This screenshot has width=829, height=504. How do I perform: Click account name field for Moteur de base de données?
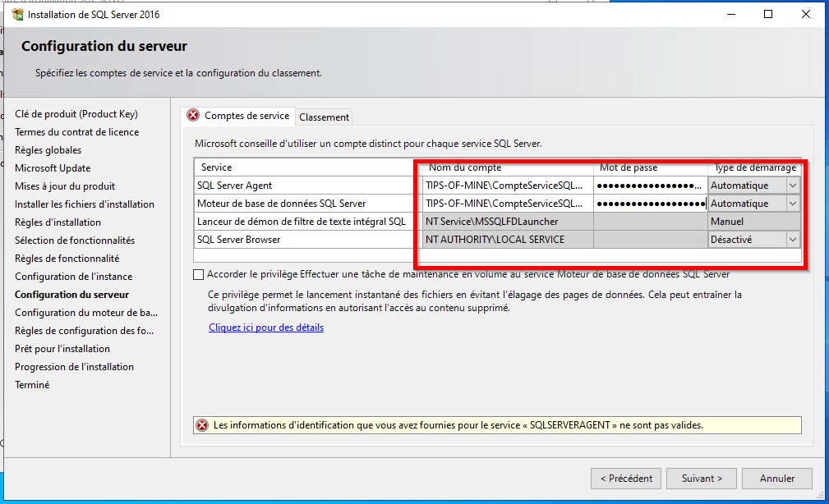(508, 204)
